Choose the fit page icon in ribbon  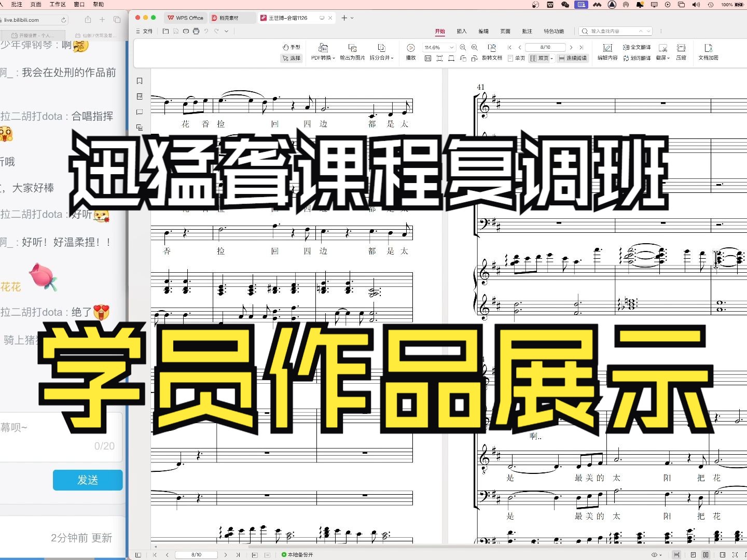point(439,59)
